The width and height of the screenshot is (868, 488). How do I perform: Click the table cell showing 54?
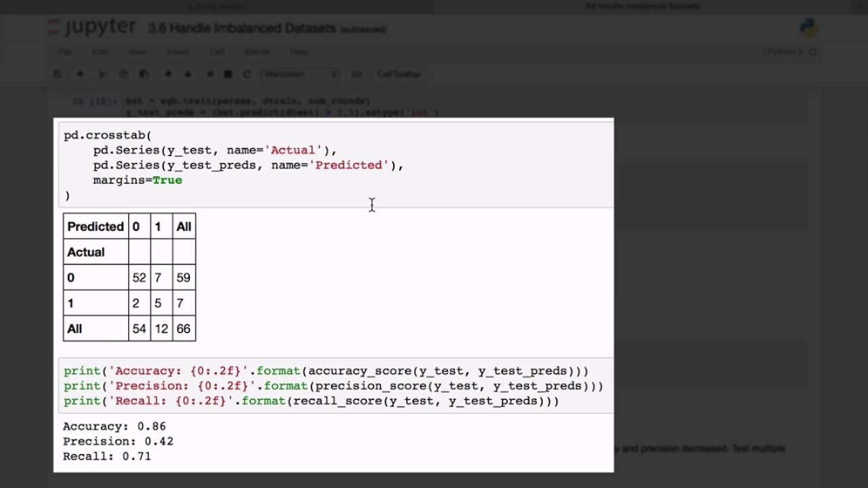point(139,329)
